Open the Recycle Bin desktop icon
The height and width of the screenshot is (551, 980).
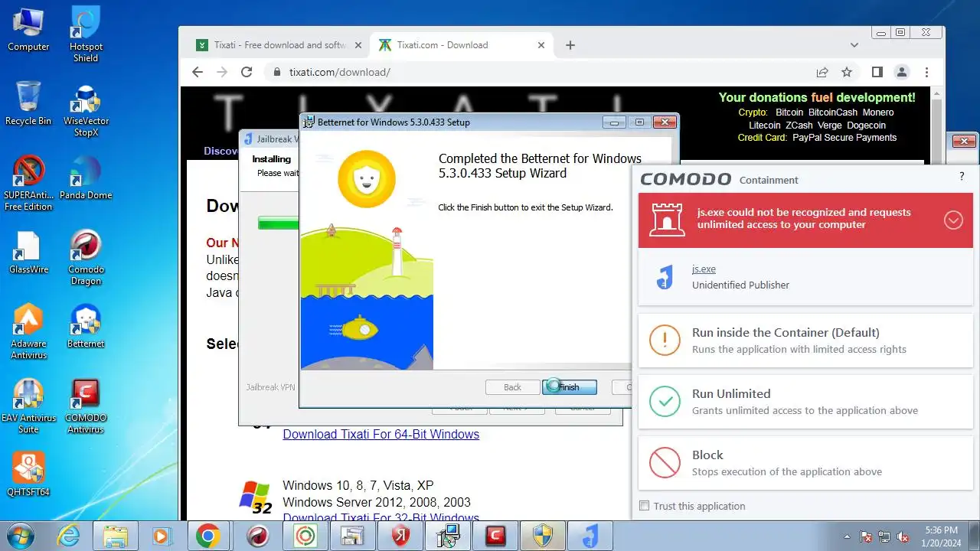pos(28,103)
